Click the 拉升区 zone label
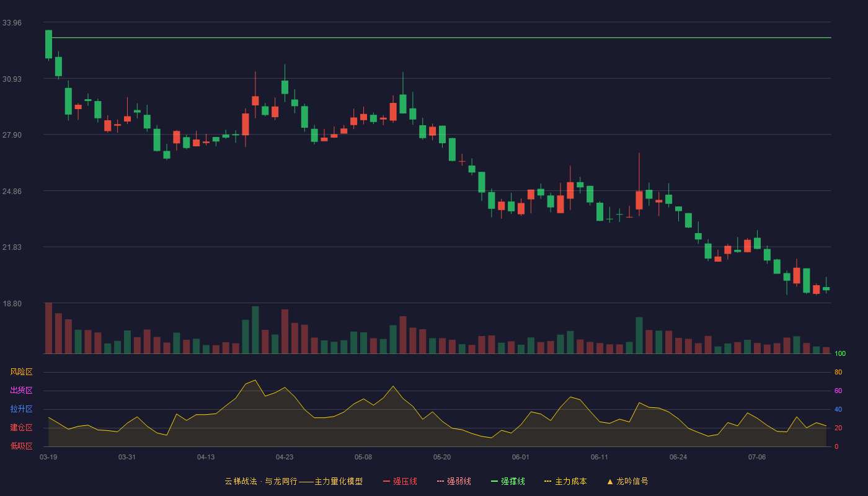The height and width of the screenshot is (496, 868). (x=21, y=409)
